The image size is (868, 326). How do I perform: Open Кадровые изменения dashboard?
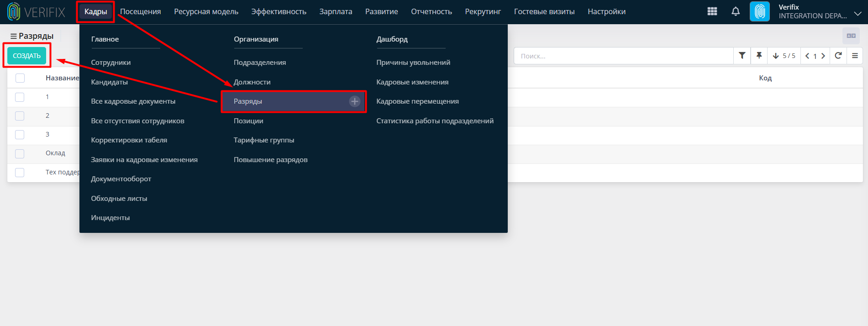click(x=412, y=82)
